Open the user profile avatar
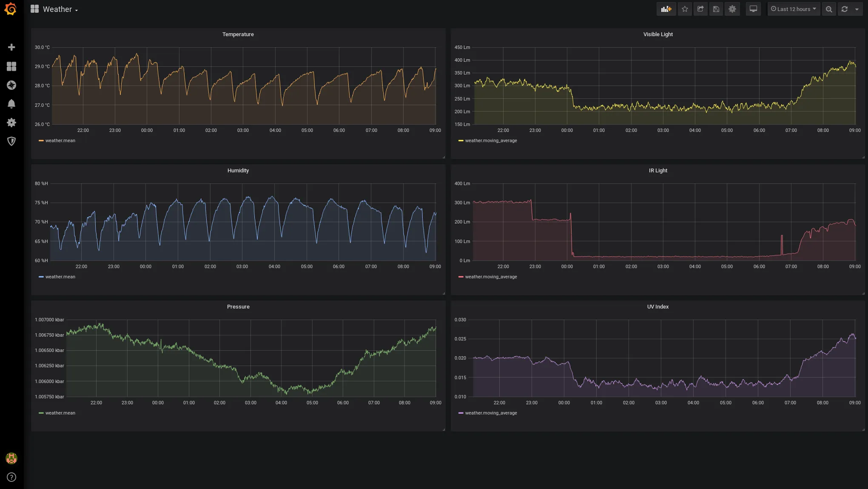 (11, 458)
